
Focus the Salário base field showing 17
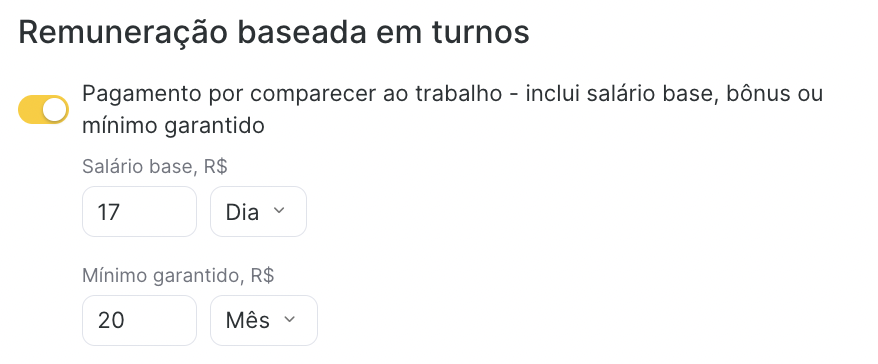pos(139,212)
